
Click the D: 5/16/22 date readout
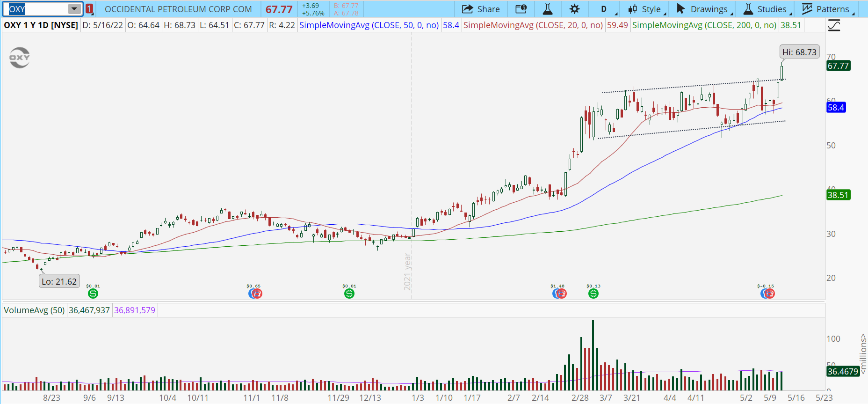tap(102, 25)
